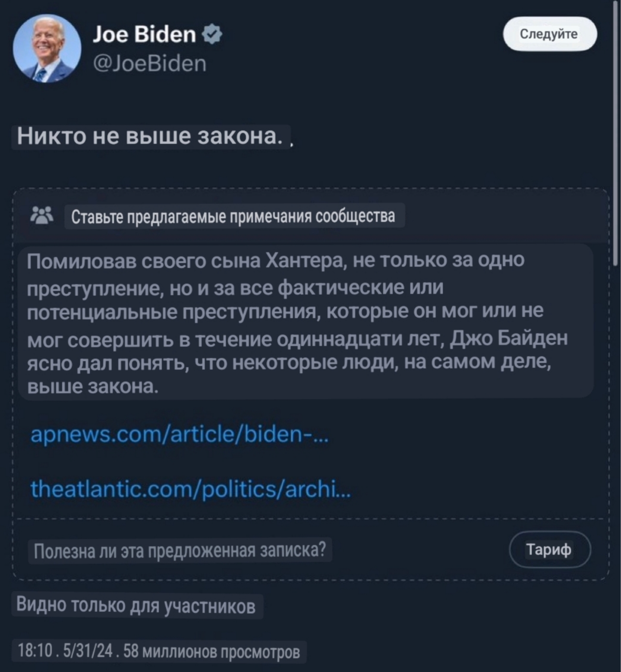621x672 pixels.
Task: Click the vertical scrollbar thumb on the right
Action: (x=615, y=129)
